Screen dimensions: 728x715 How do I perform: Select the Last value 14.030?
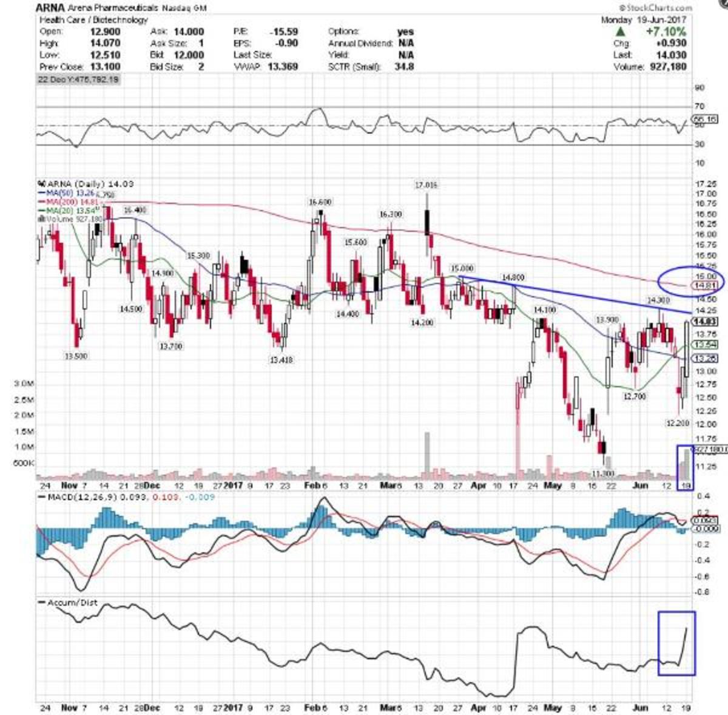[x=672, y=55]
